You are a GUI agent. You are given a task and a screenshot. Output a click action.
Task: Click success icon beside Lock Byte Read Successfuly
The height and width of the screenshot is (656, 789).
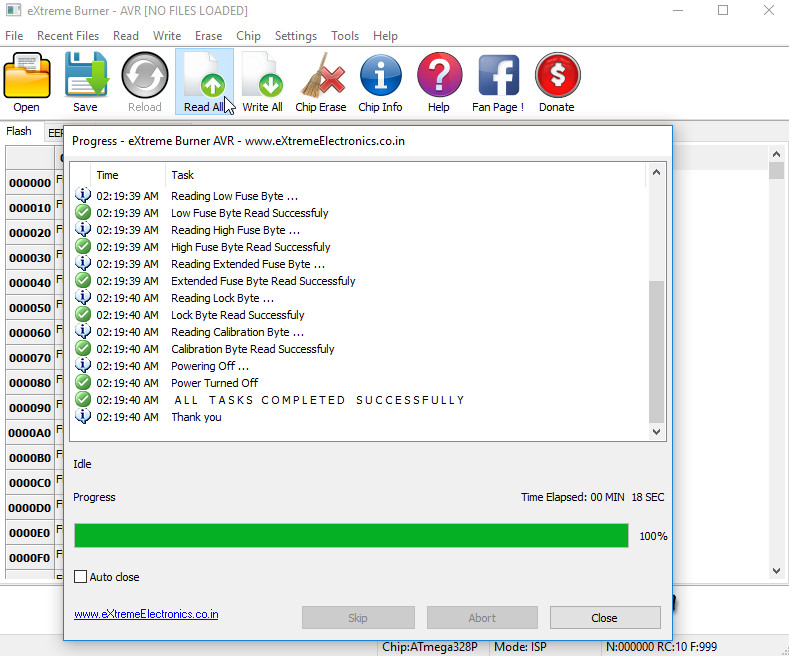click(x=83, y=314)
